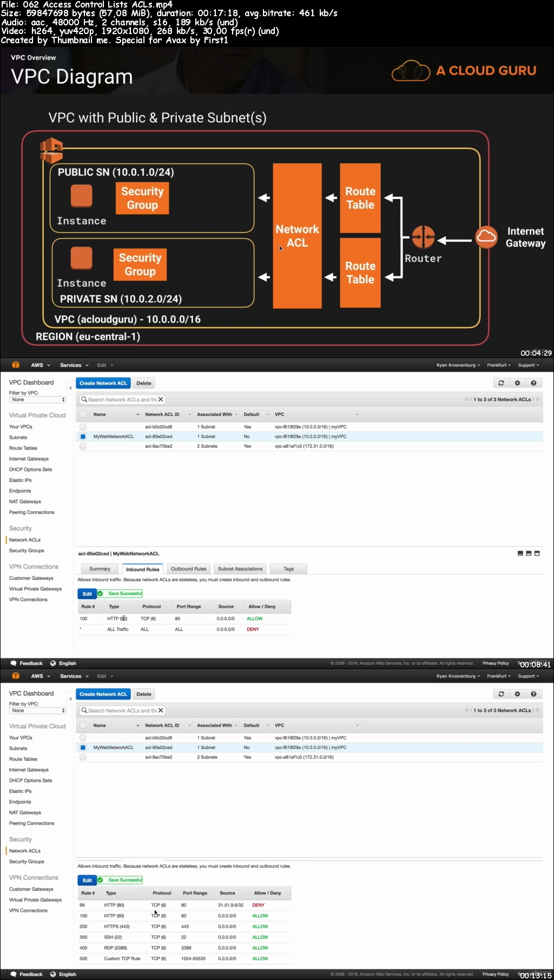Switch to the Outbound Rules tab
The height and width of the screenshot is (980, 554).
tap(189, 569)
